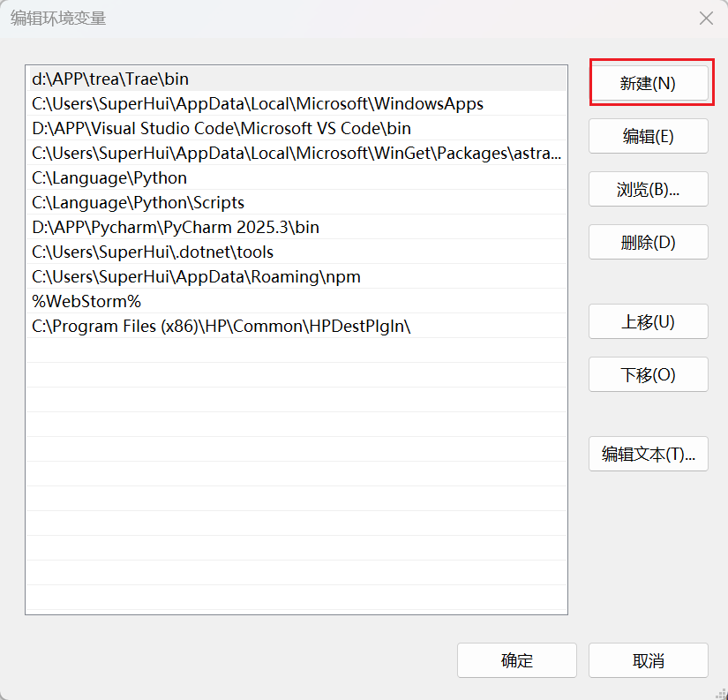Select the %WebStorm% entry

pos(296,301)
